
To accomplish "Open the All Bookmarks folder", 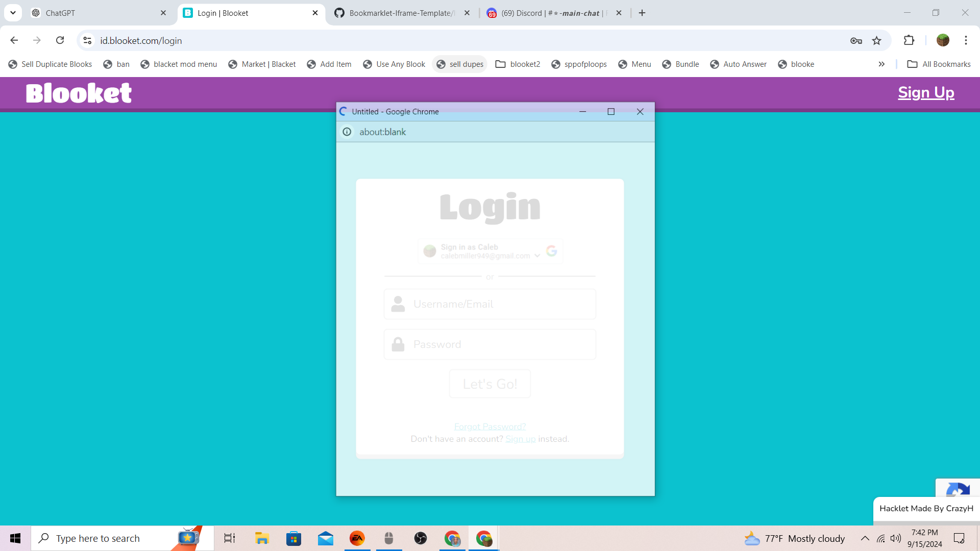I will pos(939,64).
